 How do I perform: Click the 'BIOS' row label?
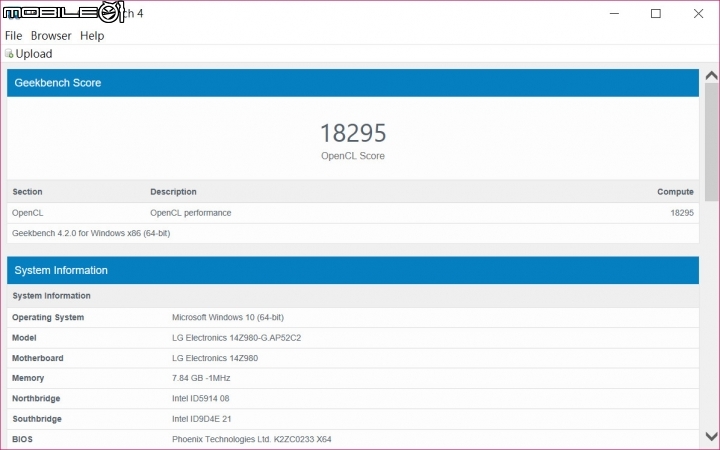(x=22, y=439)
